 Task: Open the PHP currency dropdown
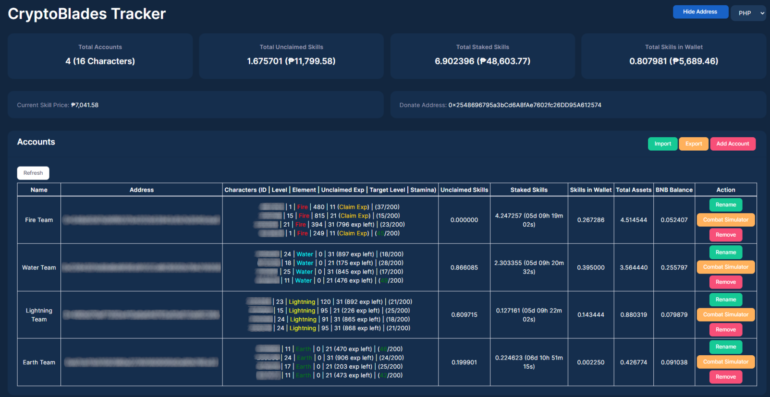pyautogui.click(x=748, y=13)
